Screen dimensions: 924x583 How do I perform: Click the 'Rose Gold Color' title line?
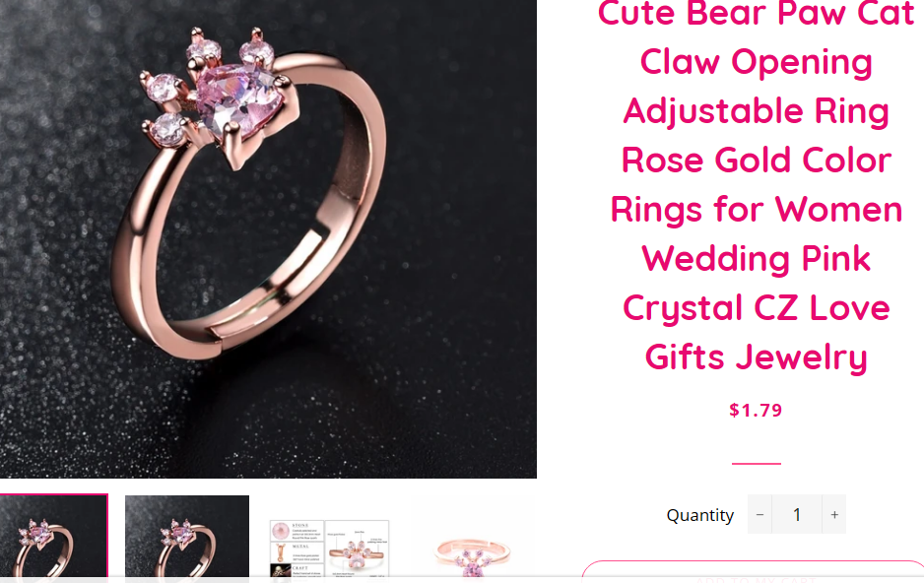pyautogui.click(x=757, y=161)
